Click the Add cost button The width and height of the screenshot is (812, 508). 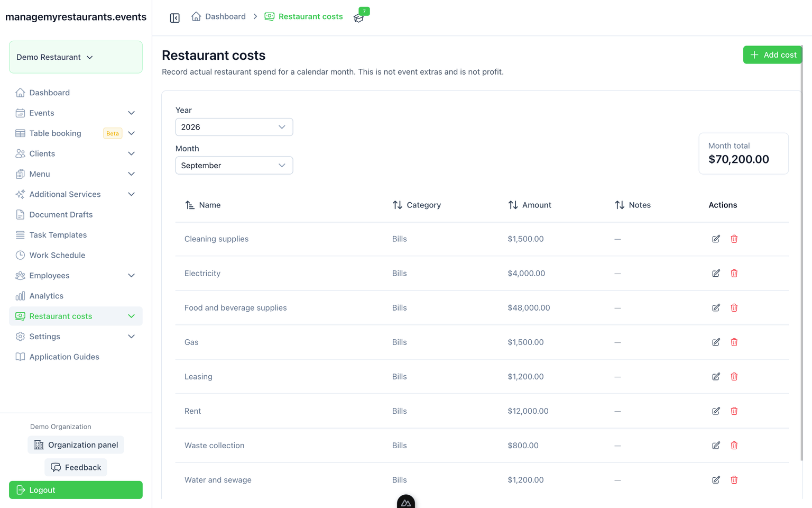772,55
